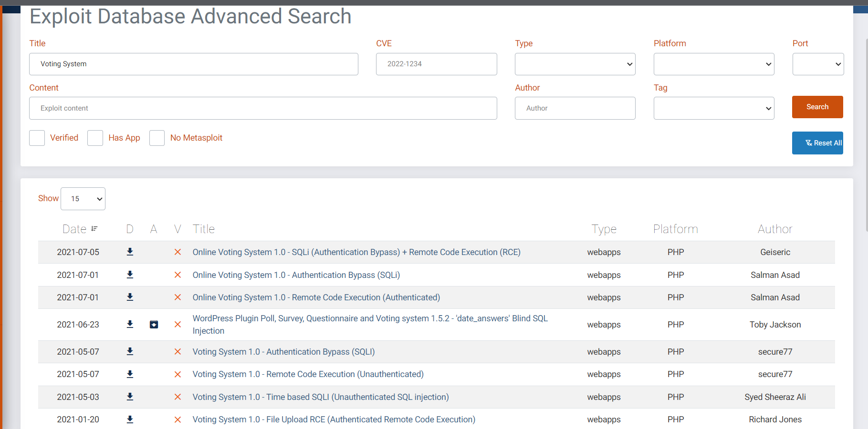The image size is (868, 429).
Task: Click unverified X icon for 2021-07-01 Authentication Bypass row
Action: (x=178, y=275)
